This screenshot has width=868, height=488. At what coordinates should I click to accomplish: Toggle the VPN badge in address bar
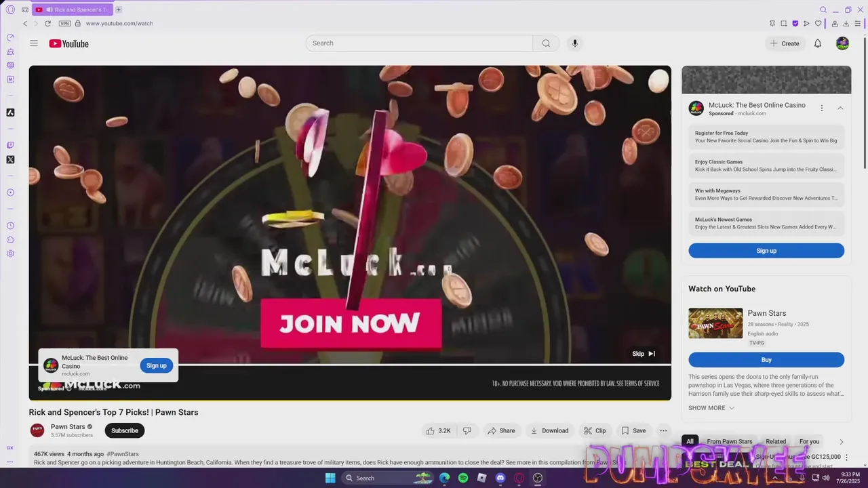pos(65,23)
